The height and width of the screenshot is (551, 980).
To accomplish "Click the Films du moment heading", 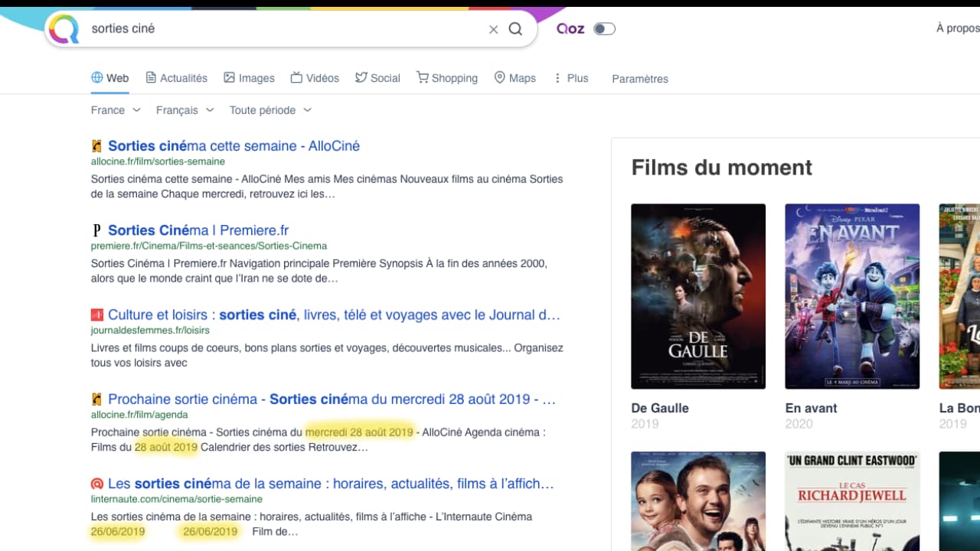I will point(721,168).
